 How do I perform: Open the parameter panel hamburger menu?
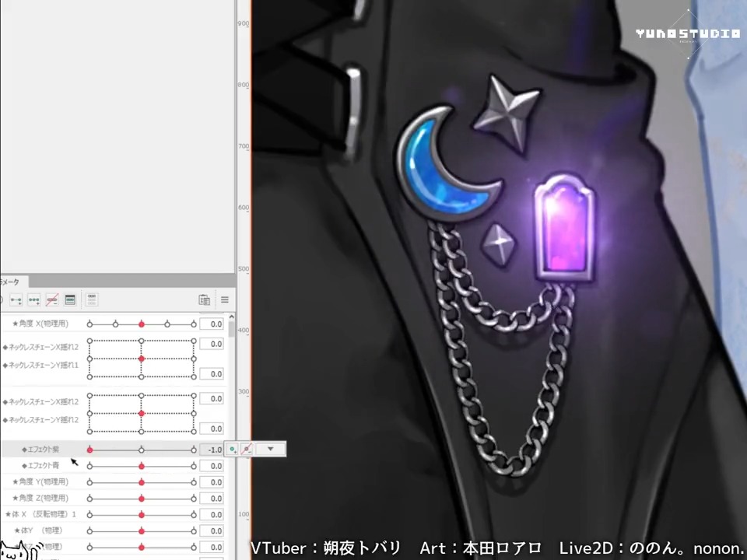point(224,300)
